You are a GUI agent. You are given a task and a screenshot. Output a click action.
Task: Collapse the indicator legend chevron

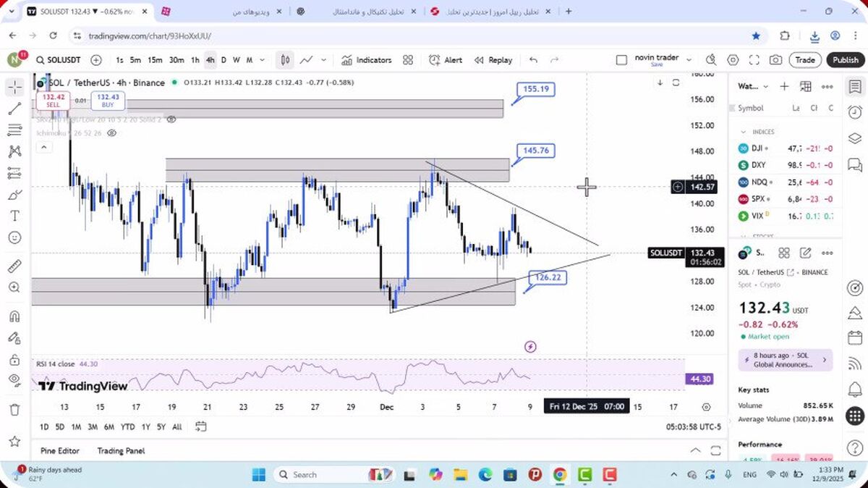pos(43,147)
